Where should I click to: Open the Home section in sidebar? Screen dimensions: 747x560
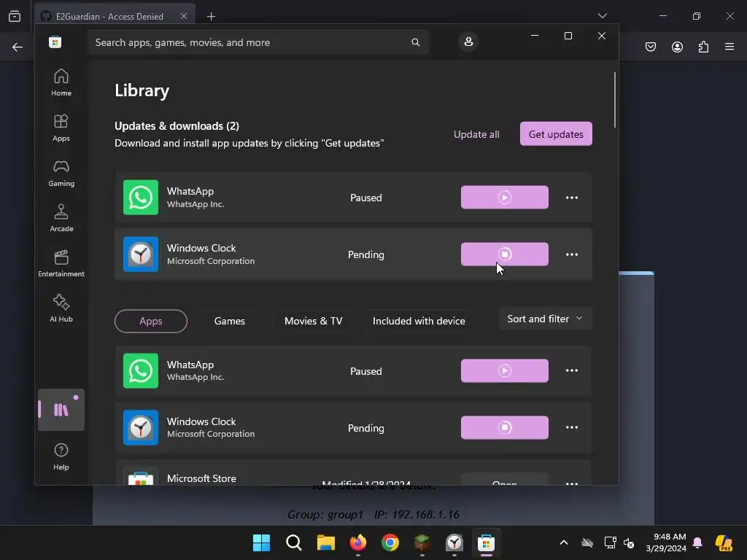tap(61, 82)
